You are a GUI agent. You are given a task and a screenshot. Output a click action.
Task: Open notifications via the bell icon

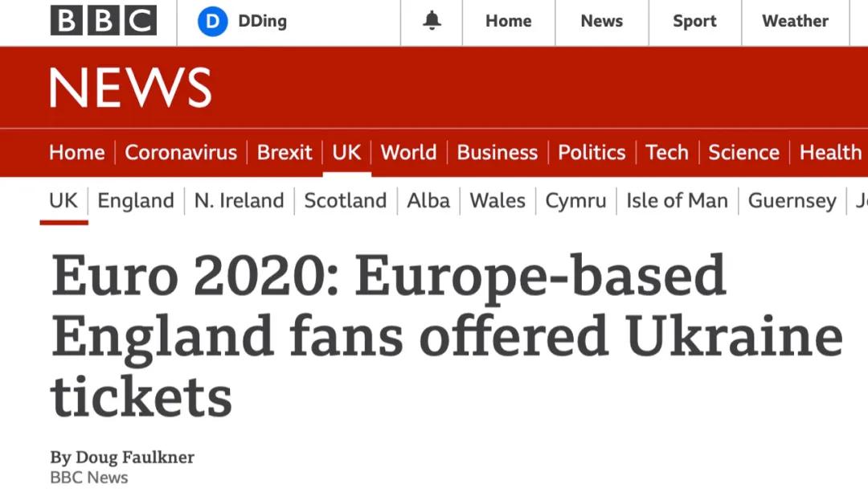click(x=431, y=20)
